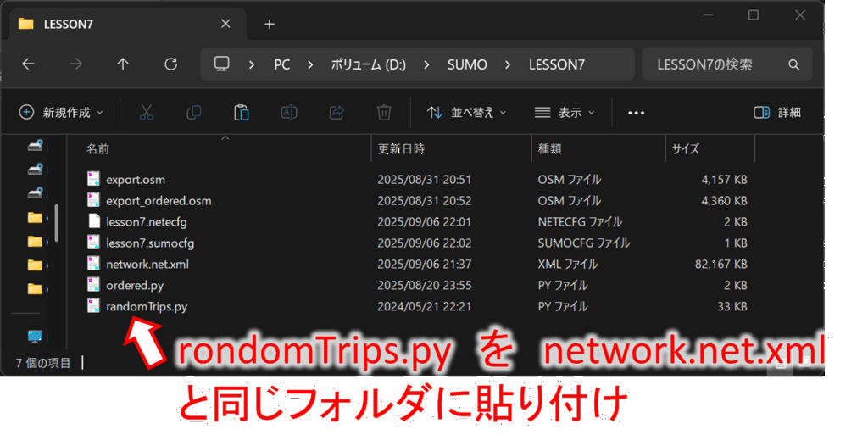Sort by 種類 column header
Image resolution: width=868 pixels, height=435 pixels.
[x=549, y=149]
